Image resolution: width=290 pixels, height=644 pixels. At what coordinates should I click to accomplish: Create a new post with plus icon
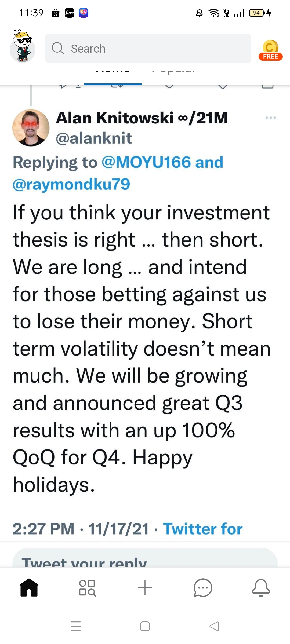pos(145,588)
